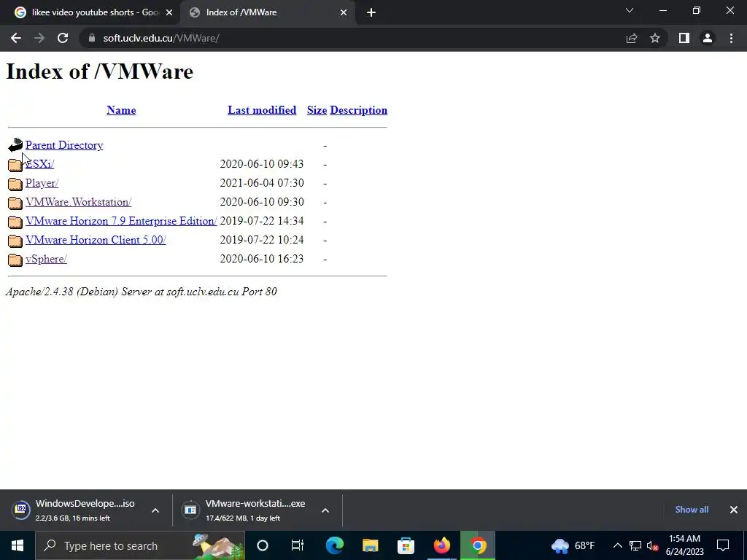This screenshot has width=747, height=560.
Task: Reload the current page
Action: 63,38
